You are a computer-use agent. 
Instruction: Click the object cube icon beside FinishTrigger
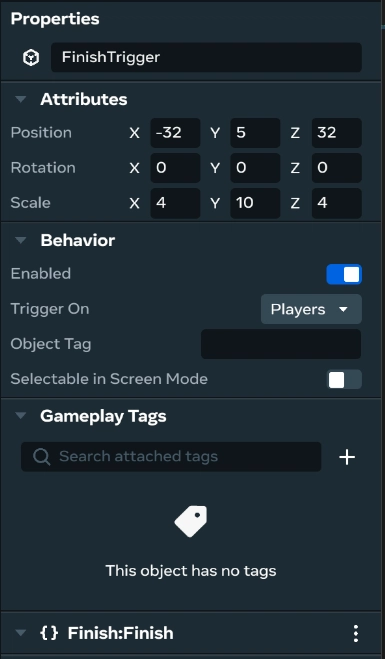click(x=31, y=57)
